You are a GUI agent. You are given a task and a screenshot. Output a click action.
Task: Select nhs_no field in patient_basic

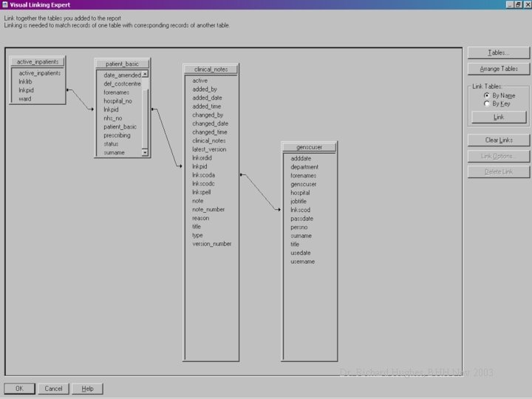coord(112,118)
